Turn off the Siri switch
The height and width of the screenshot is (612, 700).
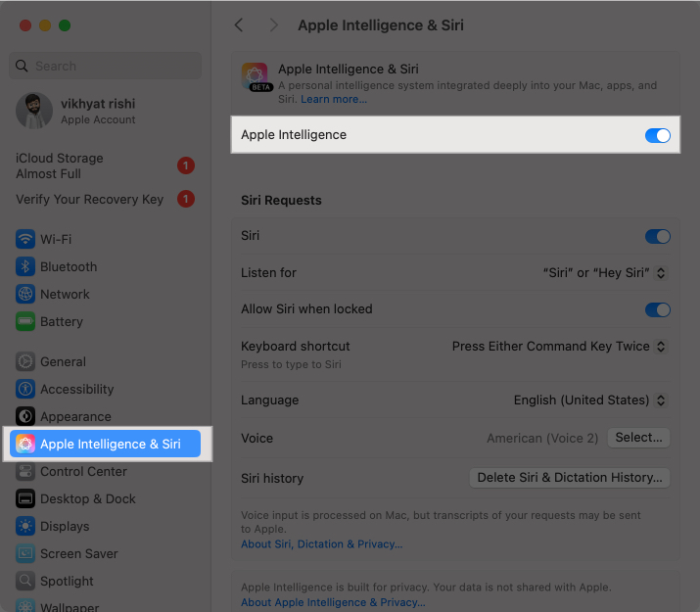[x=658, y=236]
